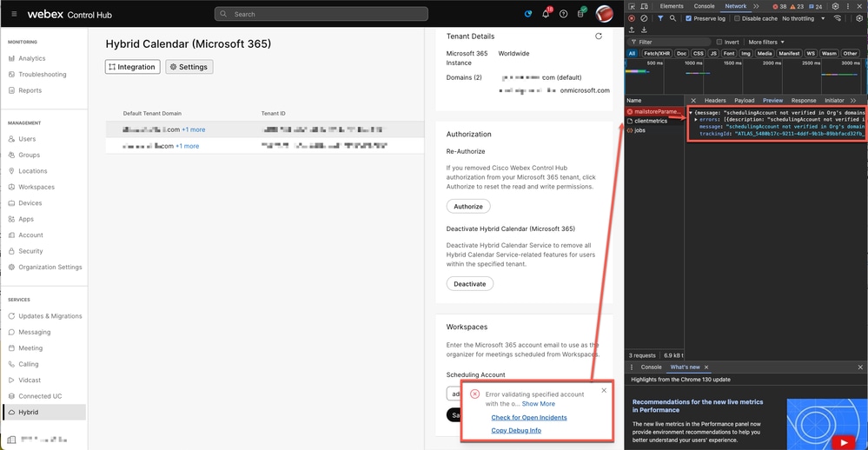
Task: Close the request details pane
Action: (x=693, y=100)
